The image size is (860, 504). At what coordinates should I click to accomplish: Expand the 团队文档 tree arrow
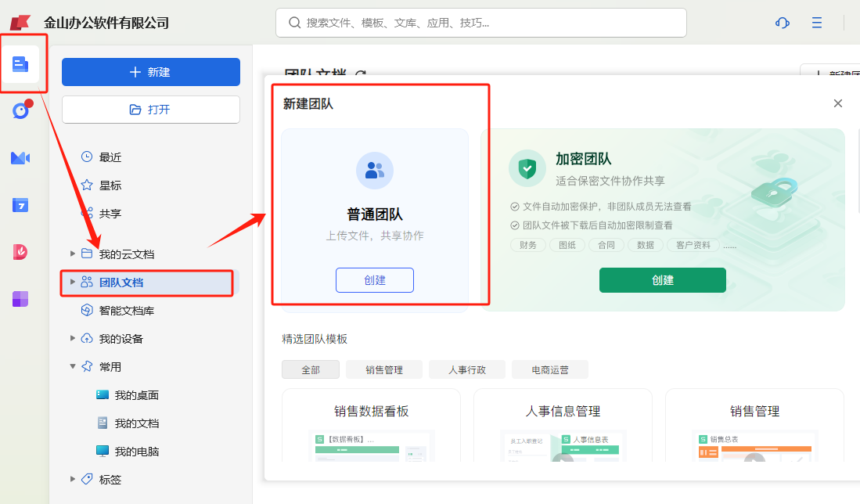point(73,282)
